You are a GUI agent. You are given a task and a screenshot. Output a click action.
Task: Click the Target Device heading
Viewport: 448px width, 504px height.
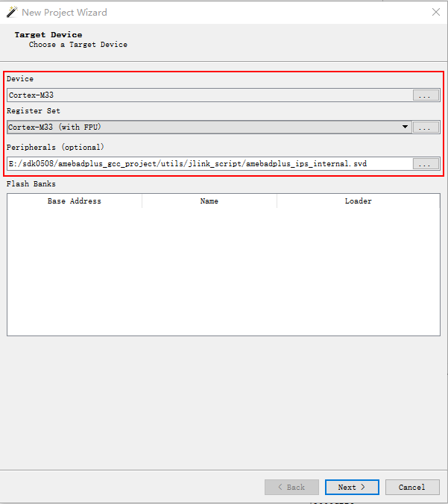48,35
